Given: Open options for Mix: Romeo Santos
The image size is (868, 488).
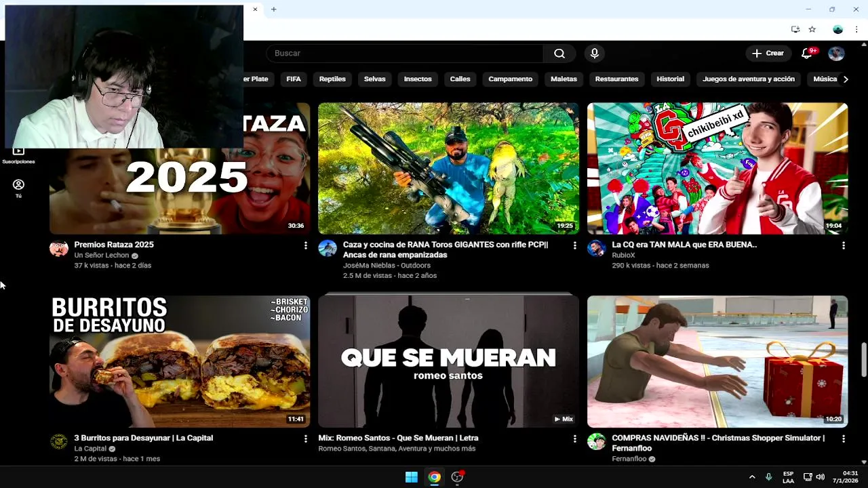Looking at the screenshot, I should pos(574,439).
